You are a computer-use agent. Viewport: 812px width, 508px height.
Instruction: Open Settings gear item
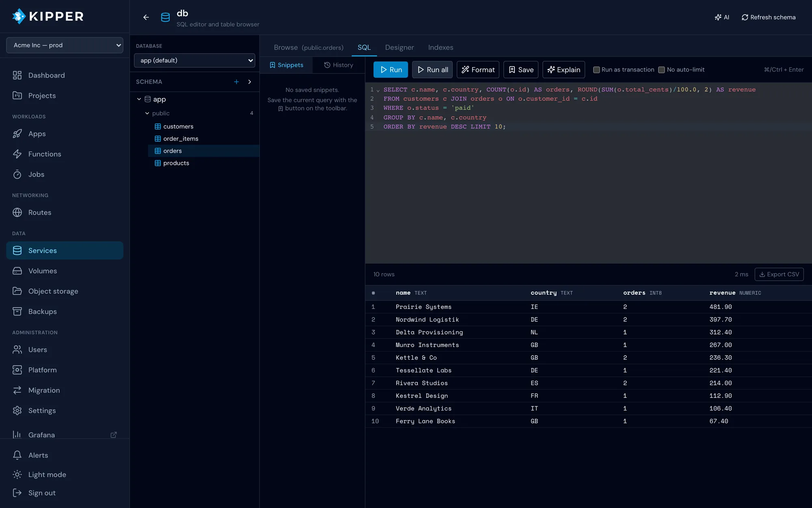point(65,411)
